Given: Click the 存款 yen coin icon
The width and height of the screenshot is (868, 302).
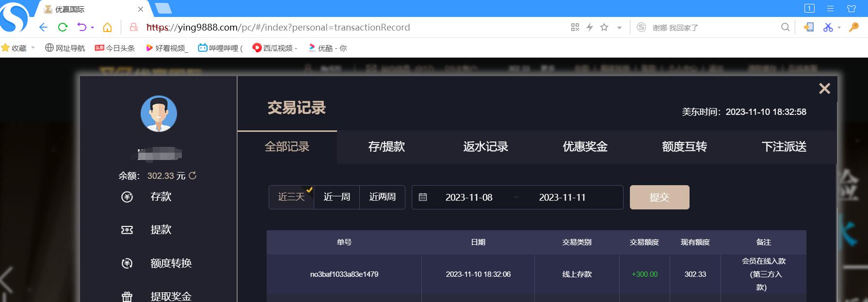Looking at the screenshot, I should pyautogui.click(x=127, y=197).
